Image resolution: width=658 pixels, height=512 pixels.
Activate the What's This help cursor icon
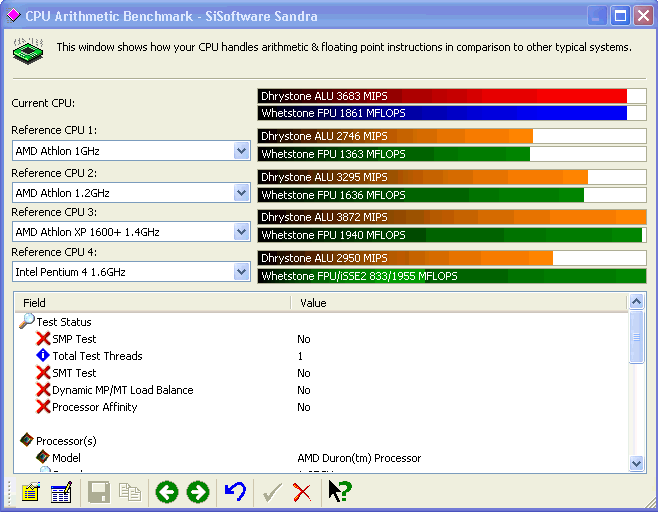[340, 491]
